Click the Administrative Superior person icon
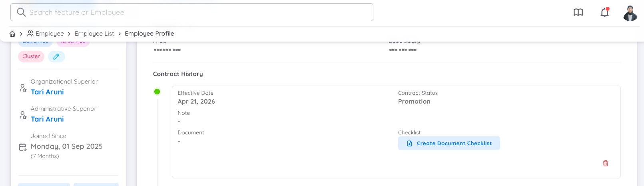Image resolution: width=644 pixels, height=186 pixels. (23, 115)
